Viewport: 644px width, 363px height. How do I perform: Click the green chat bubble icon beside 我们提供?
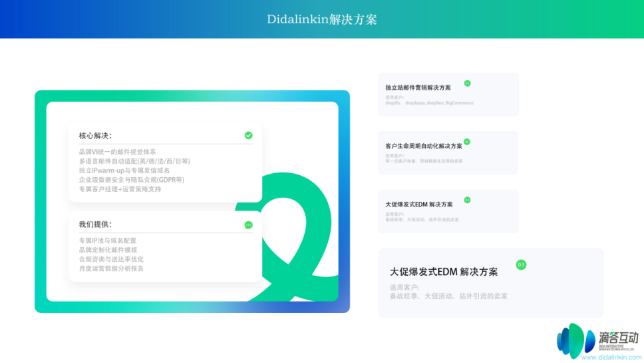tap(248, 225)
